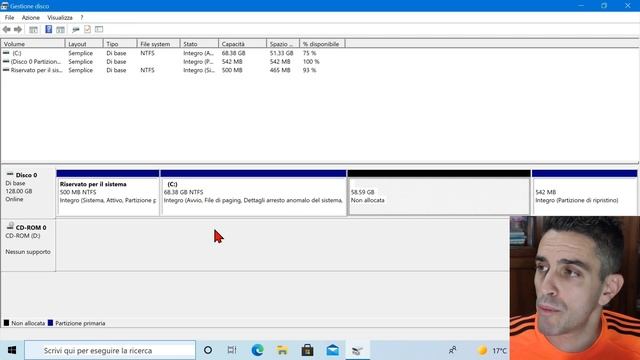This screenshot has height=360, width=640.
Task: Open the ? help menu
Action: (82, 18)
